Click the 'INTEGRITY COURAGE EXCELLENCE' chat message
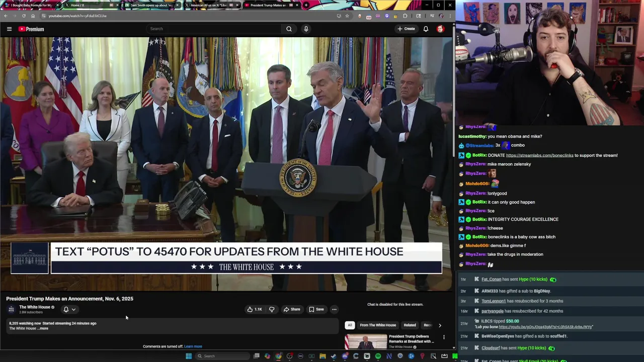 (523, 219)
